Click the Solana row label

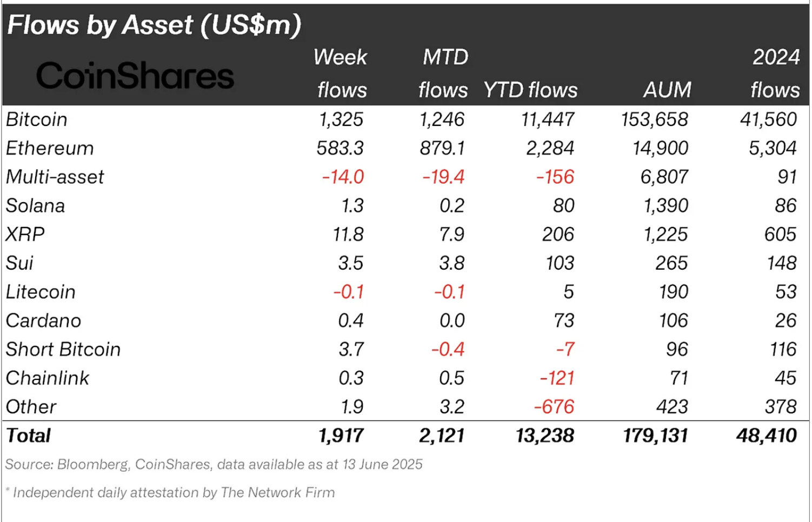click(x=35, y=205)
